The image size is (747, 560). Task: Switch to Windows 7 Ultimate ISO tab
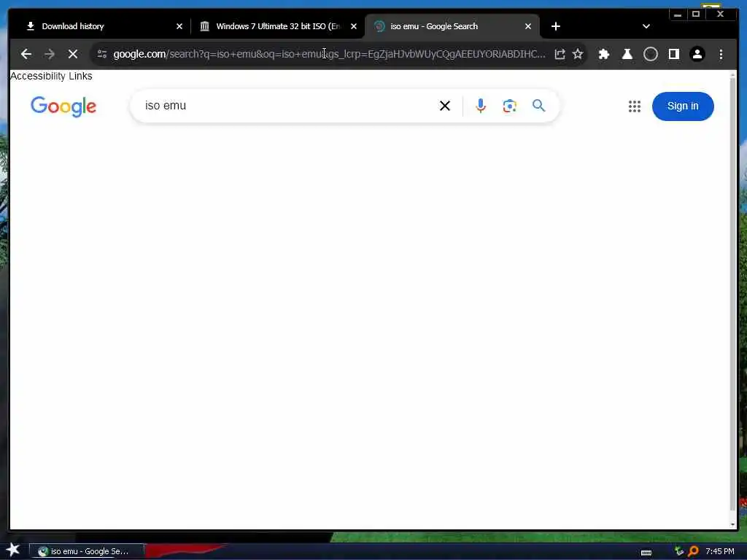(278, 26)
